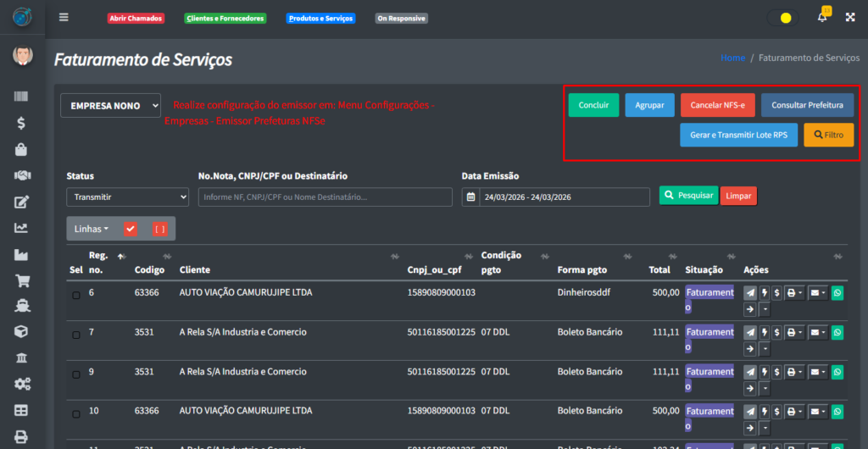Screen dimensions: 868x449
Task: Click the Gerar e Transmitir Lote RPS button
Action: click(x=738, y=135)
